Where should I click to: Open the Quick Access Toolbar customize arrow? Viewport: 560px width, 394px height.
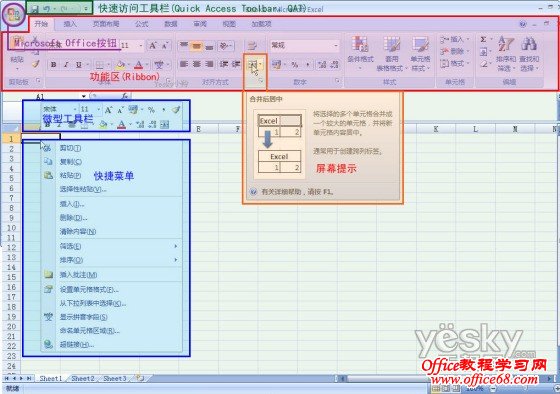point(86,9)
